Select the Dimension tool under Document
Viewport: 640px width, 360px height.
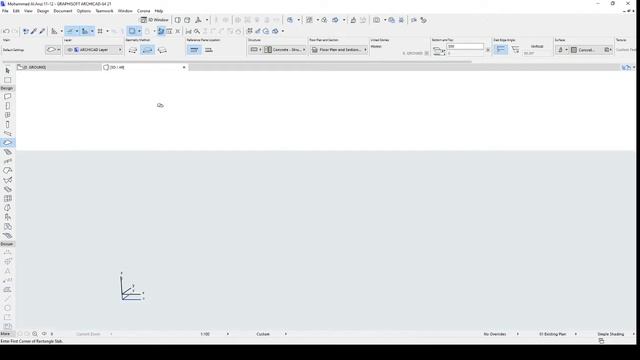point(7,252)
